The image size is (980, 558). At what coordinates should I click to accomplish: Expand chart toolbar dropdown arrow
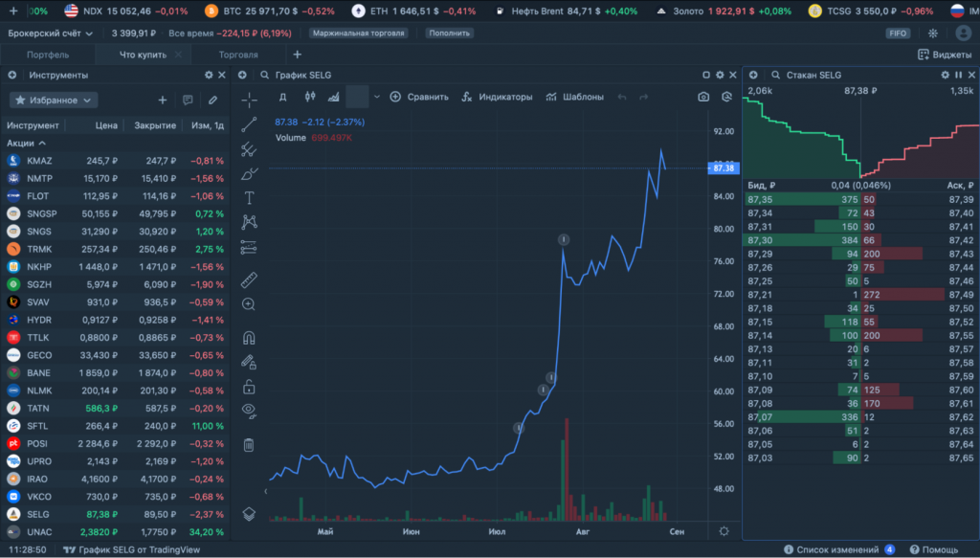(377, 97)
